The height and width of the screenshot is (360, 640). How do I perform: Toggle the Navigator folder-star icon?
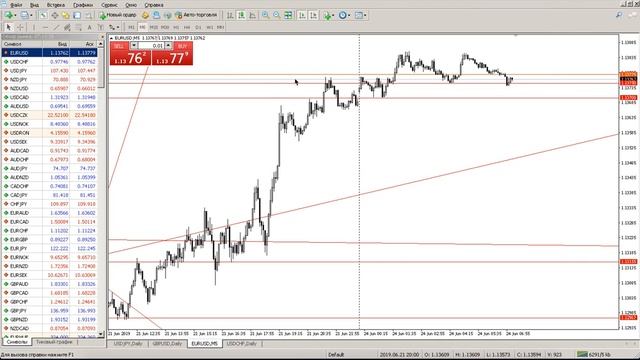pos(66,16)
